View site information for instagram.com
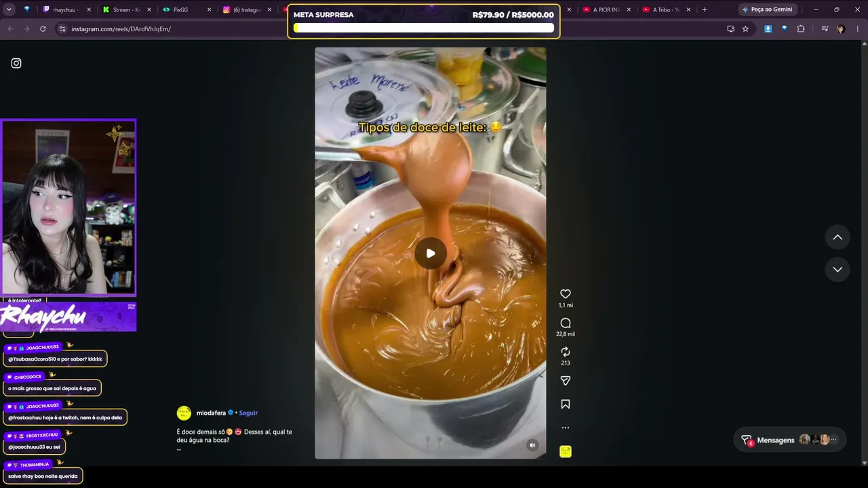This screenshot has width=868, height=488. click(62, 29)
